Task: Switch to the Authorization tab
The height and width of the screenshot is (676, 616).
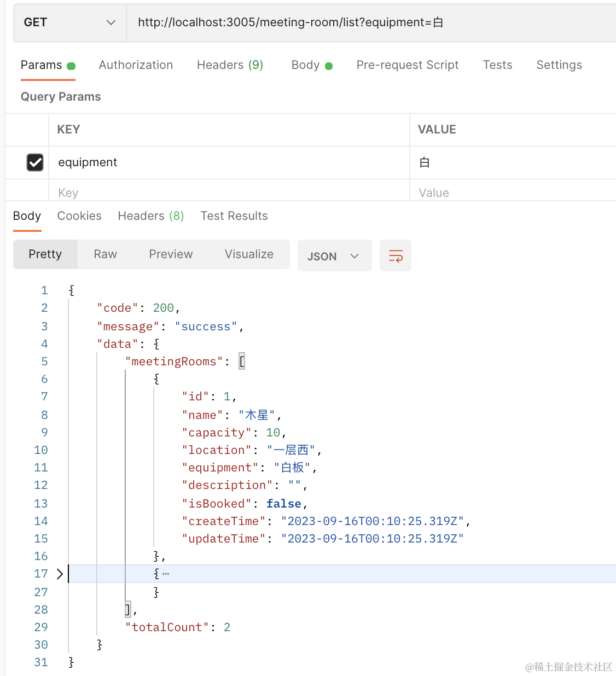Action: point(136,65)
